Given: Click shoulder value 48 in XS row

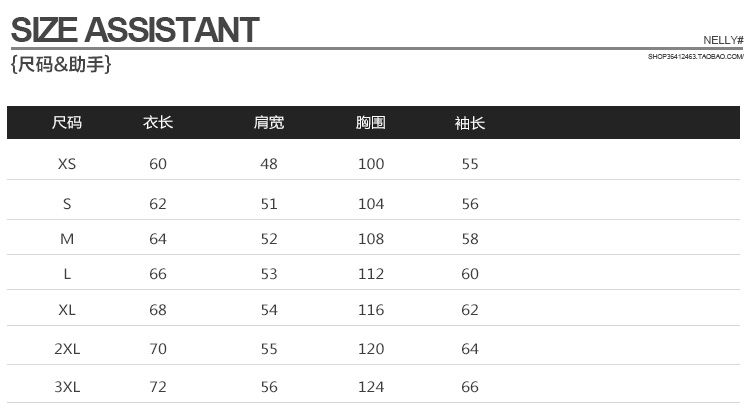Looking at the screenshot, I should (269, 164).
